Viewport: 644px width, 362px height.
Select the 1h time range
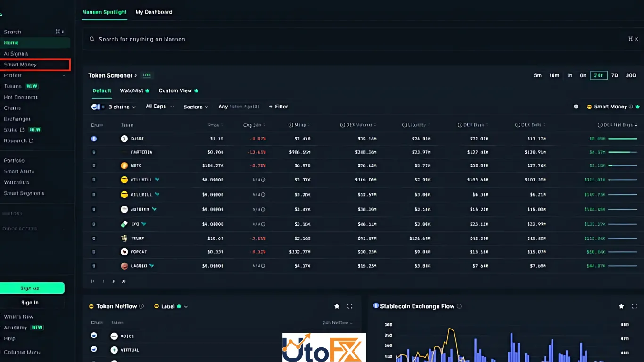click(570, 75)
